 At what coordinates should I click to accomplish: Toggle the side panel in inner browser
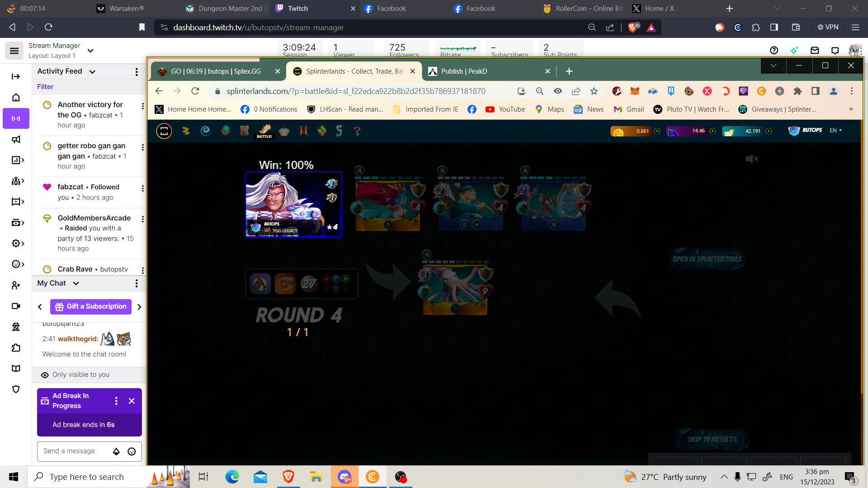[816, 91]
